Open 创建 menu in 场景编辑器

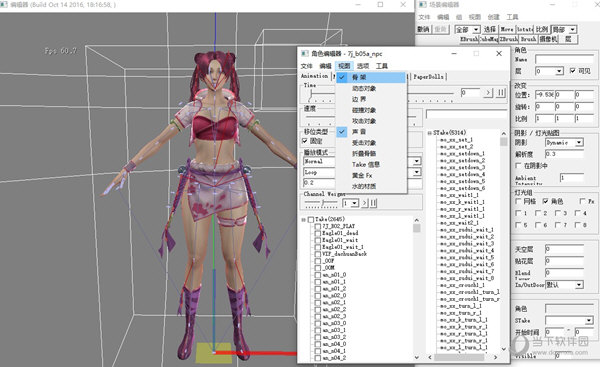494,17
